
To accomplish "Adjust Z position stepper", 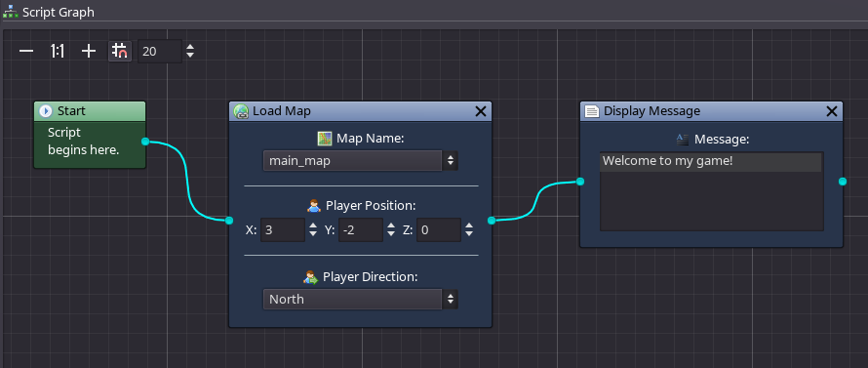I will 469,230.
